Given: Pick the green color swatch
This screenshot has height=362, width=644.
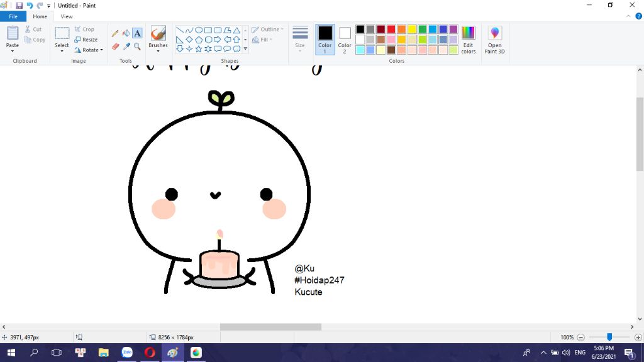Looking at the screenshot, I should pyautogui.click(x=422, y=29).
